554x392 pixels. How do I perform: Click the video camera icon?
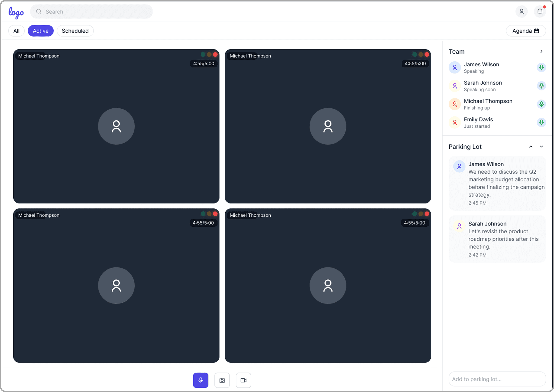pos(243,380)
